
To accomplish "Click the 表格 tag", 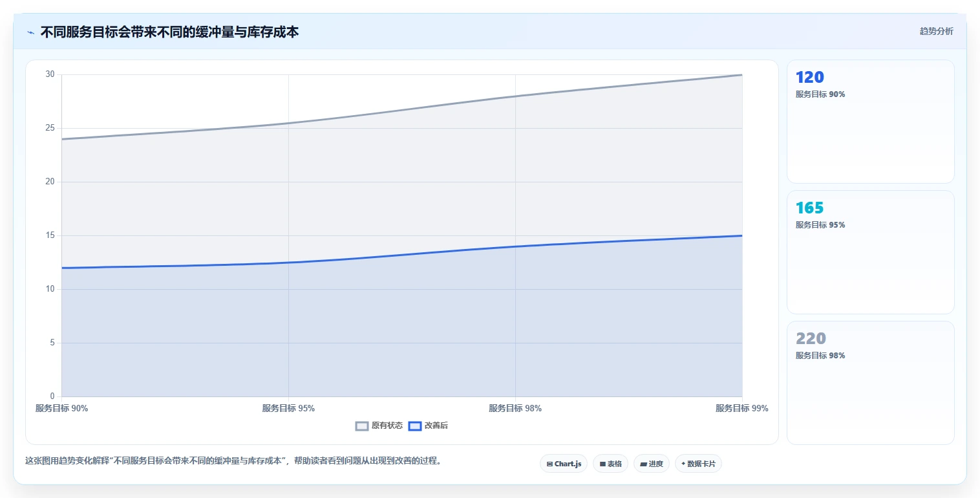I will 610,464.
